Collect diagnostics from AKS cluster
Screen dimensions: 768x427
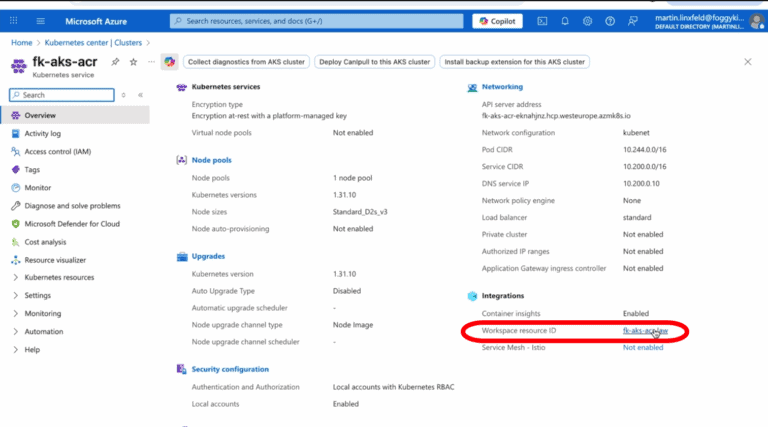point(246,62)
